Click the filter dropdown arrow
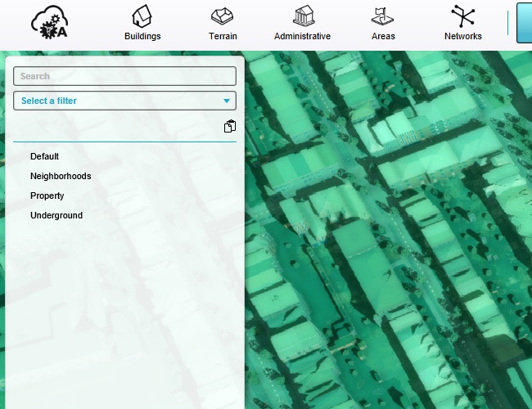The height and width of the screenshot is (409, 532). (x=227, y=101)
